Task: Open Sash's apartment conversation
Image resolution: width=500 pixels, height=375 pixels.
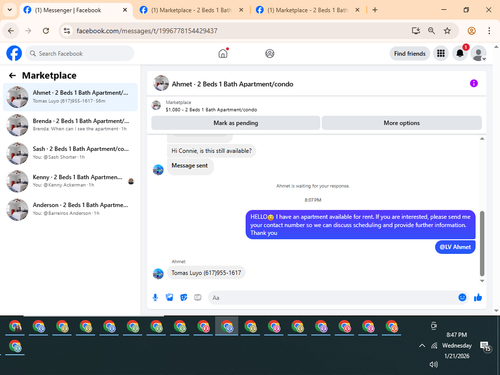Action: [x=70, y=153]
